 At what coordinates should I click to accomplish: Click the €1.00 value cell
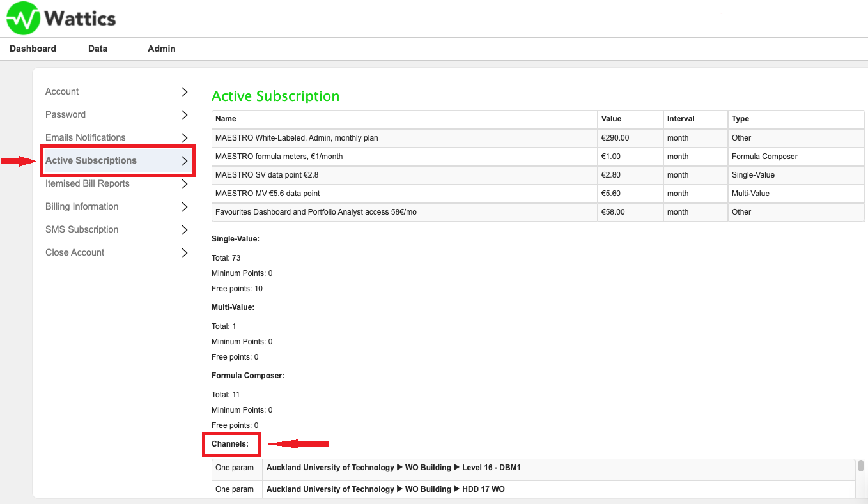pos(631,157)
